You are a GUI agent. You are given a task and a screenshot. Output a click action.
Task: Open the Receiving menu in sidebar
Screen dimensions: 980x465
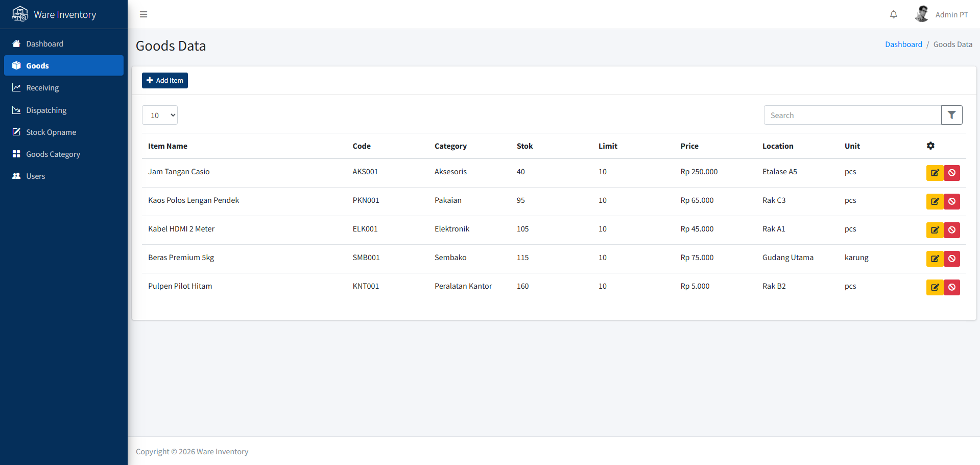pos(42,88)
